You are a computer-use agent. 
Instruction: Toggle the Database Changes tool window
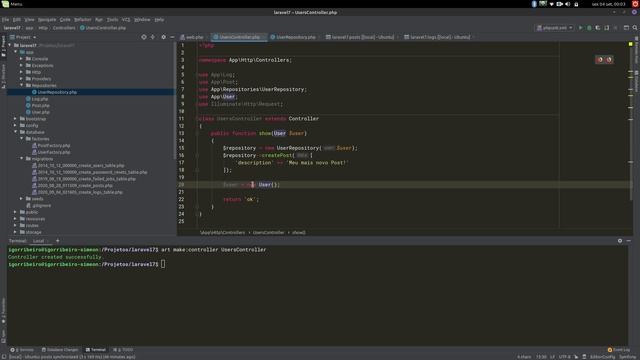coord(60,350)
